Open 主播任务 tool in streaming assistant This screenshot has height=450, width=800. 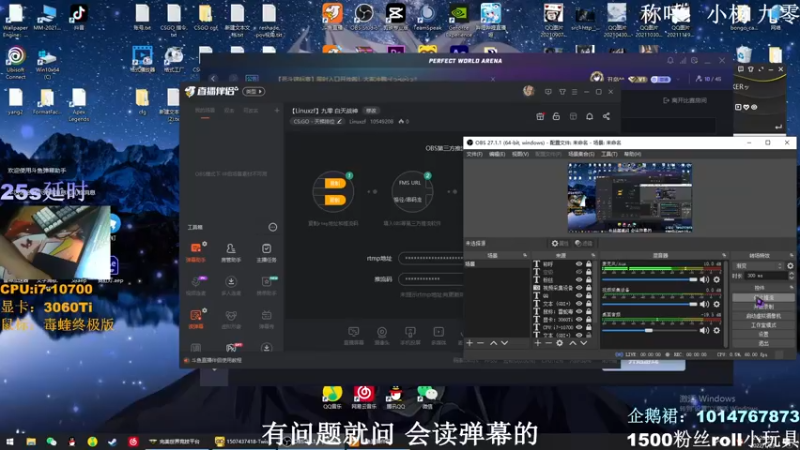[266, 252]
